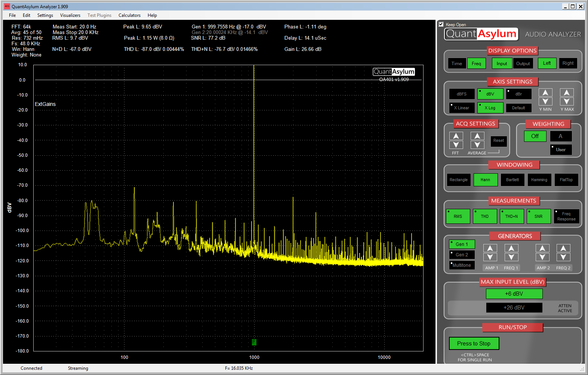Reset averaging in ACQ Settings
The image size is (588, 375).
[499, 141]
